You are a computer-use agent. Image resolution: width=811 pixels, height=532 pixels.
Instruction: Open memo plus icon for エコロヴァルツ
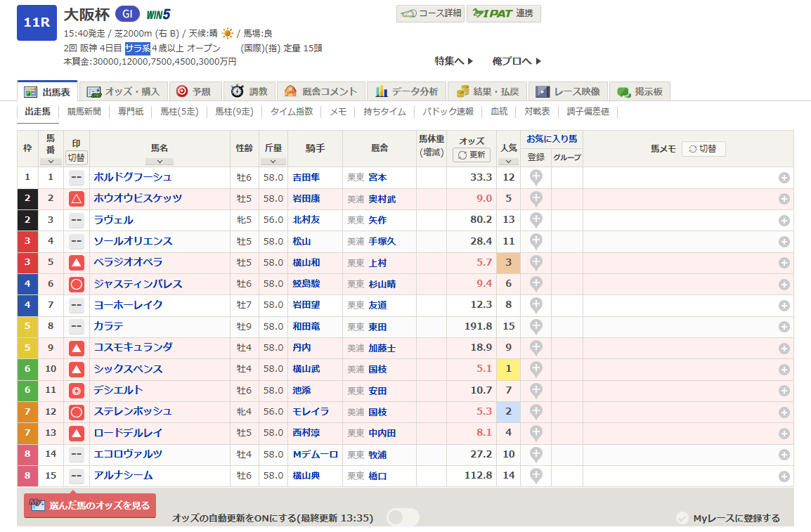784,455
